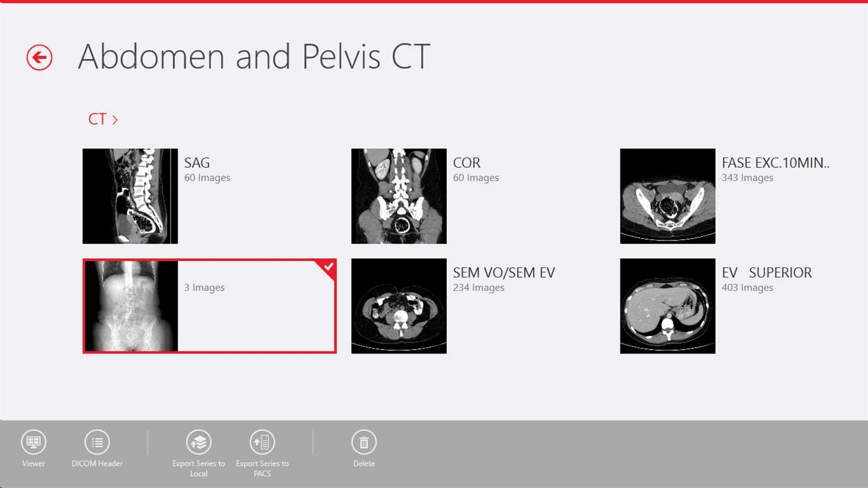Click the Viewer label in the toolbar

tap(34, 463)
